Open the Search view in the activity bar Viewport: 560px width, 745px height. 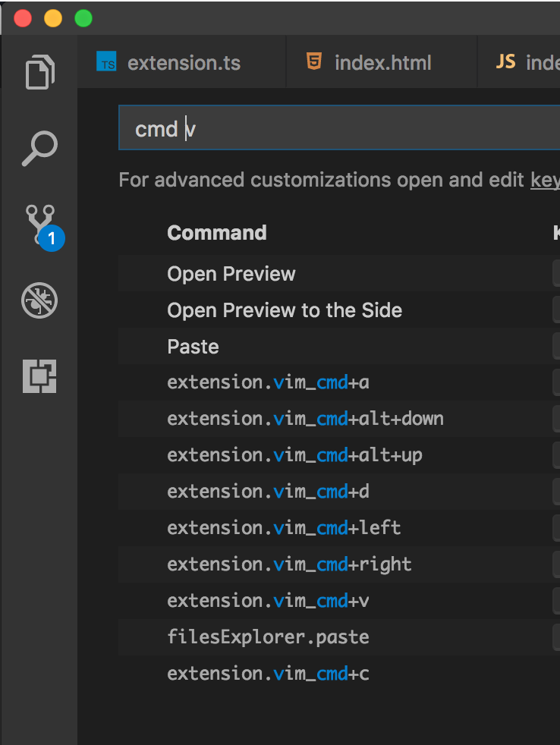tap(39, 149)
